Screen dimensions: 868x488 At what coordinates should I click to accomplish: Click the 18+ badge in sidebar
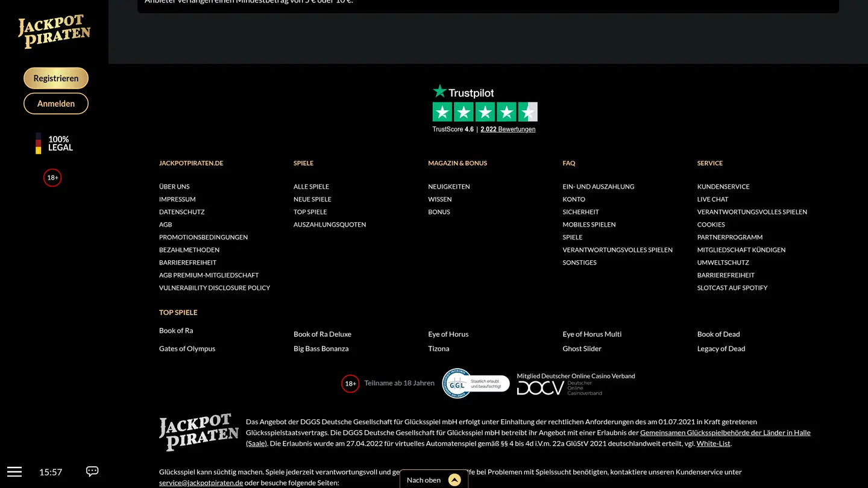[x=52, y=178]
